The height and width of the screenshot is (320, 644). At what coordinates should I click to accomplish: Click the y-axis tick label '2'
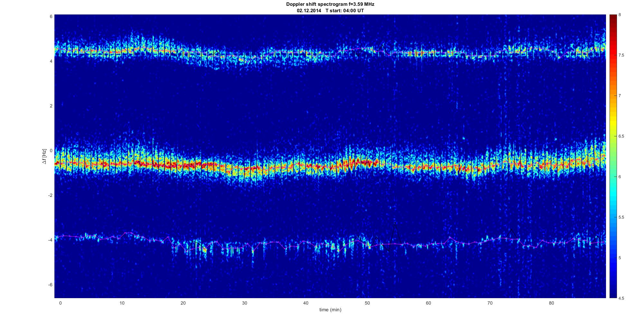pos(51,106)
